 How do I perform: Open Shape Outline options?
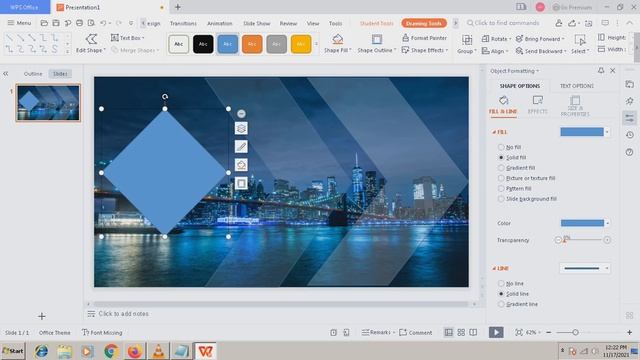[376, 44]
